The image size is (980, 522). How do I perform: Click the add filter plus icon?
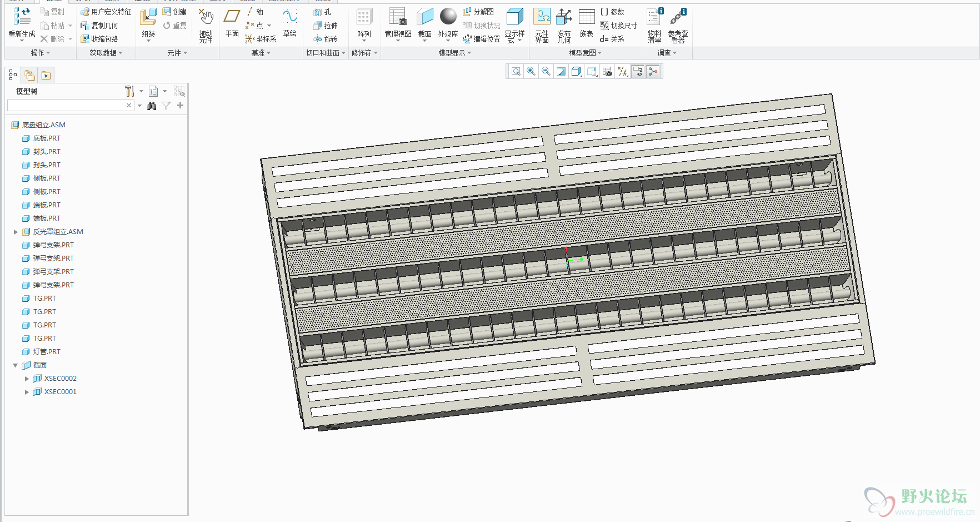tap(180, 106)
